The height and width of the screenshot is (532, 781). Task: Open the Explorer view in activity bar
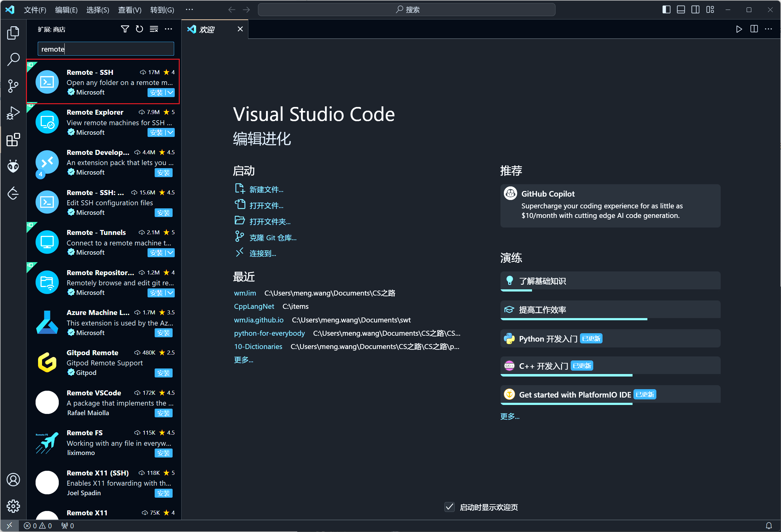point(13,32)
